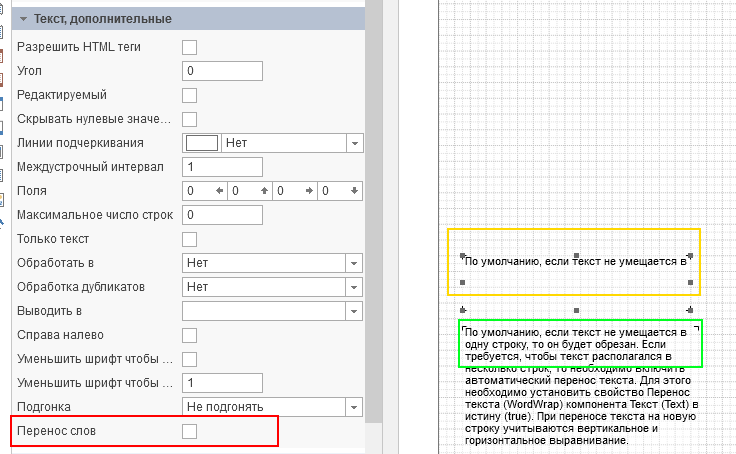Collapse the «Текст, дополнительные» section

(x=24, y=19)
